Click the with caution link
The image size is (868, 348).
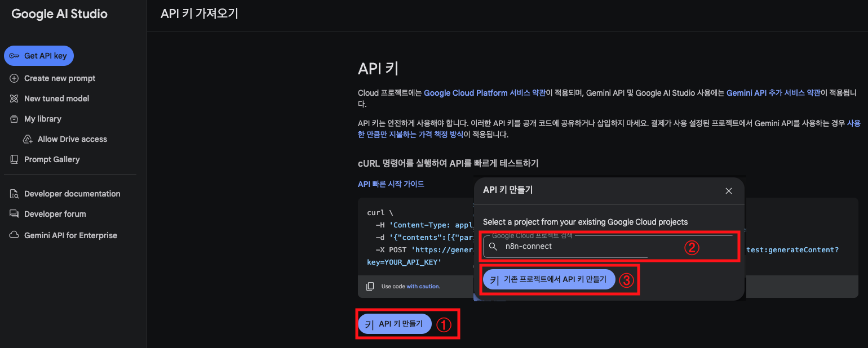point(423,287)
